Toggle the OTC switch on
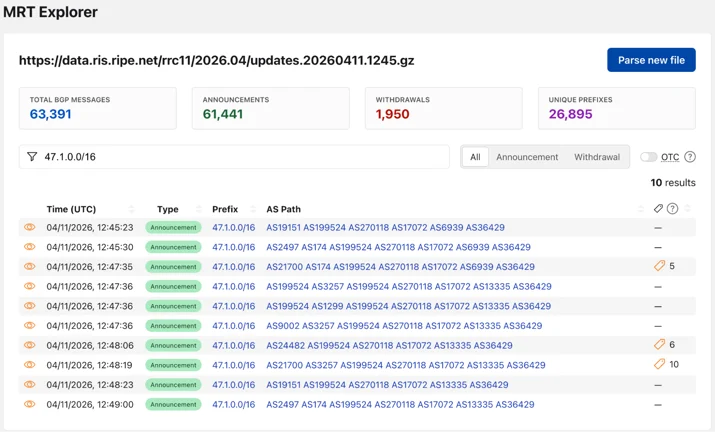This screenshot has height=432, width=715. 648,157
